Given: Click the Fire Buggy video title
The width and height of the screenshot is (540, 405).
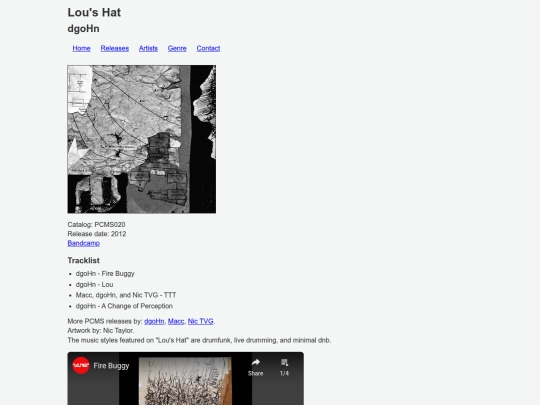Looking at the screenshot, I should pos(111,366).
